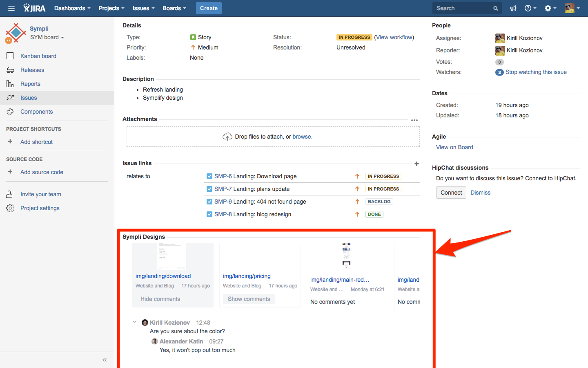588x368 pixels.
Task: Open the hamburger sidebar menu icon
Action: tap(11, 8)
